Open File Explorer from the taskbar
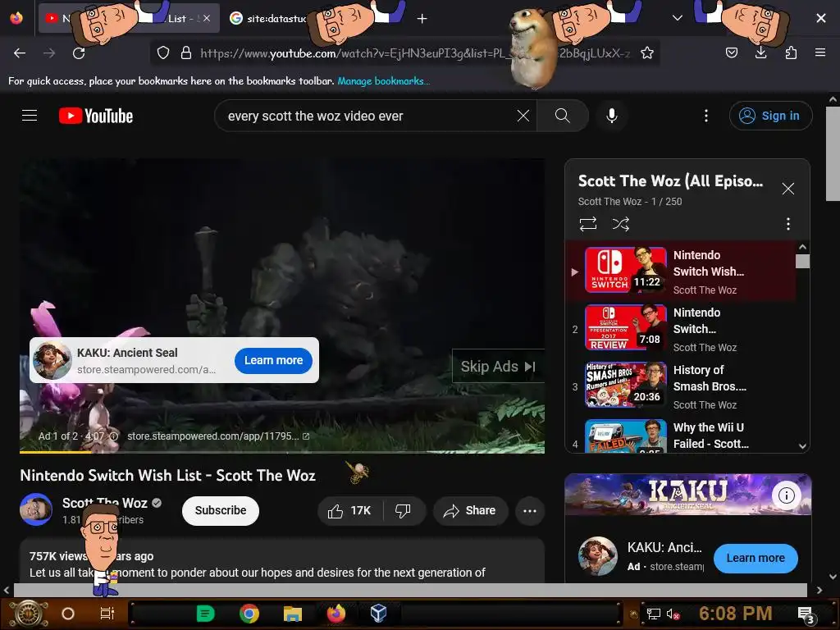This screenshot has width=840, height=630. pyautogui.click(x=293, y=614)
